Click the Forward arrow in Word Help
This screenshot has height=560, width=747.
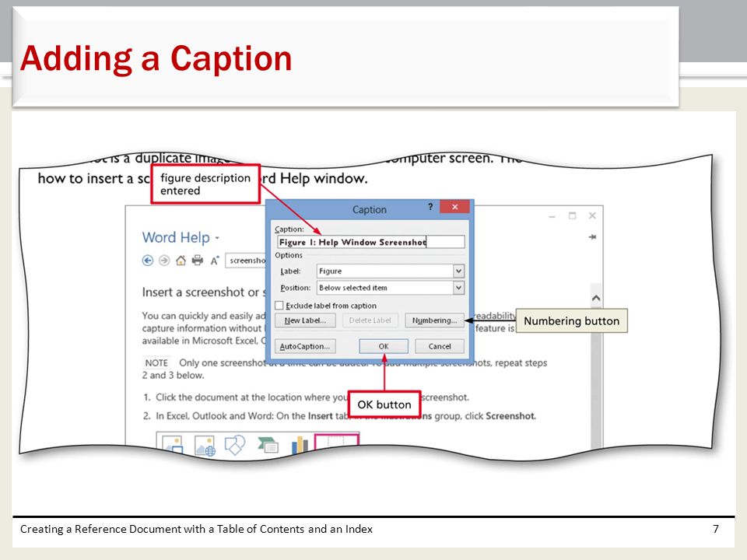[164, 261]
